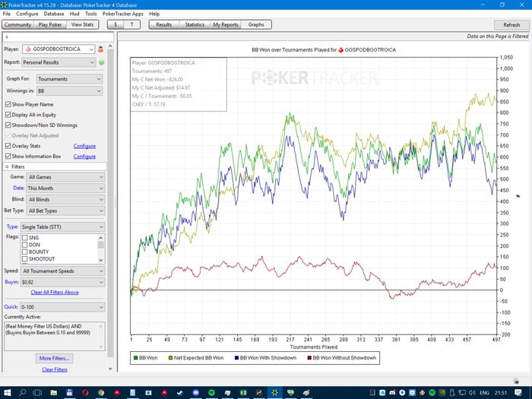
Task: Collapse the left sidebar with the arrow
Action: tap(6, 37)
